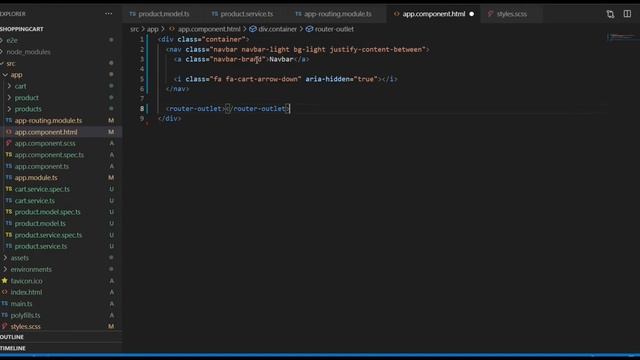
Task: Click the closing div tag on line 9
Action: pyautogui.click(x=169, y=118)
